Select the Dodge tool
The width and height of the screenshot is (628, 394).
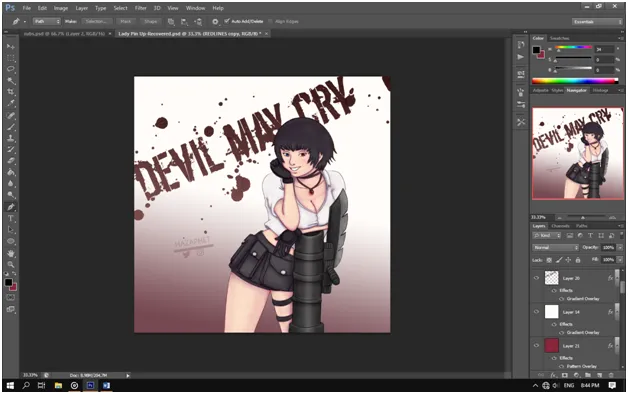(x=11, y=195)
